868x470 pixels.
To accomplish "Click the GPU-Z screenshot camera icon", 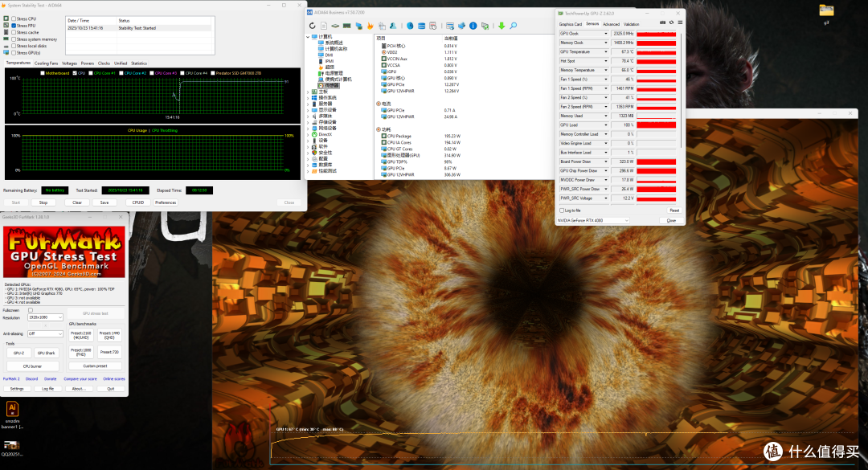I will point(662,22).
